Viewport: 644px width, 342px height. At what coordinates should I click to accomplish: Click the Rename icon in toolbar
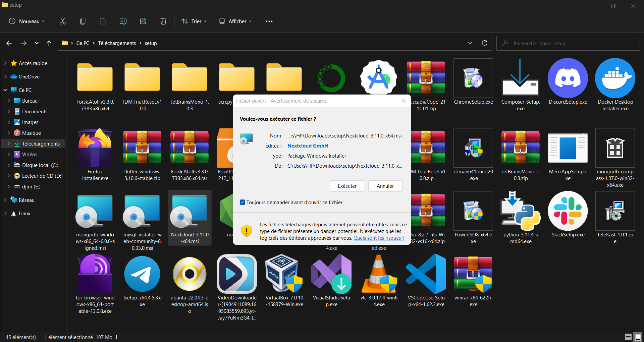[123, 21]
